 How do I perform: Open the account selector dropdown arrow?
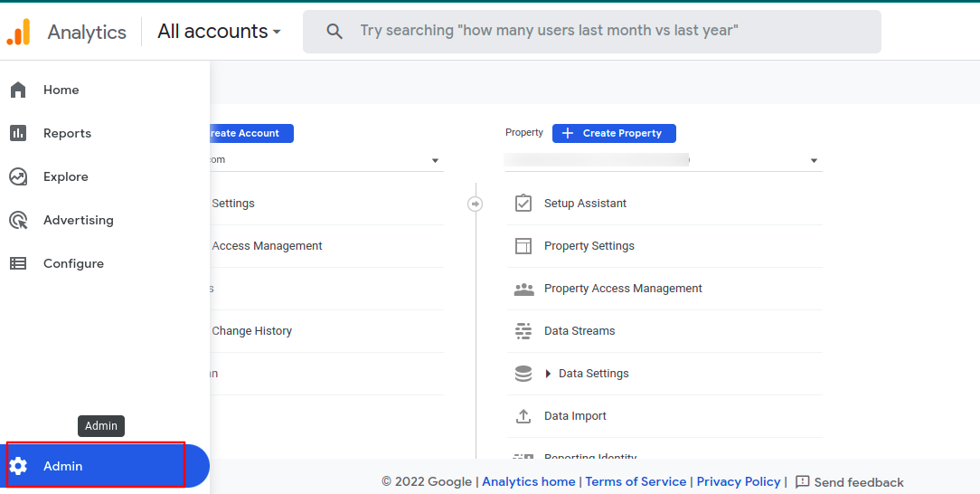pyautogui.click(x=435, y=161)
